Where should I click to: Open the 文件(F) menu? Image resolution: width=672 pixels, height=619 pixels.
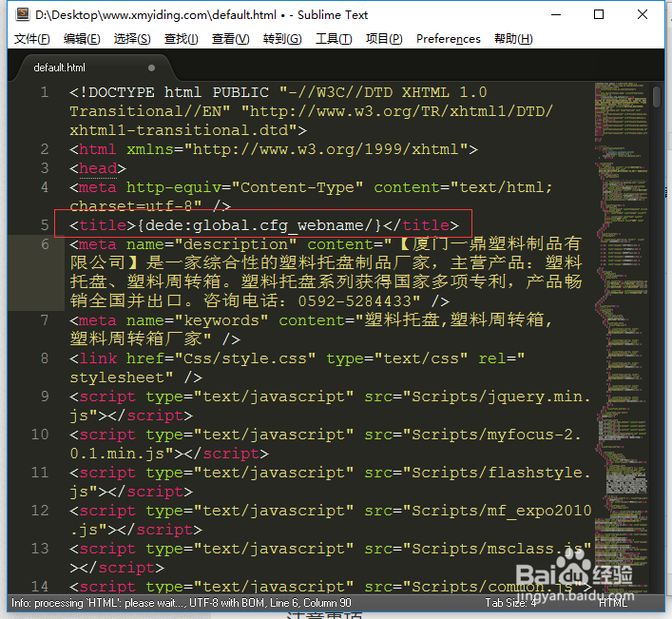click(31, 39)
